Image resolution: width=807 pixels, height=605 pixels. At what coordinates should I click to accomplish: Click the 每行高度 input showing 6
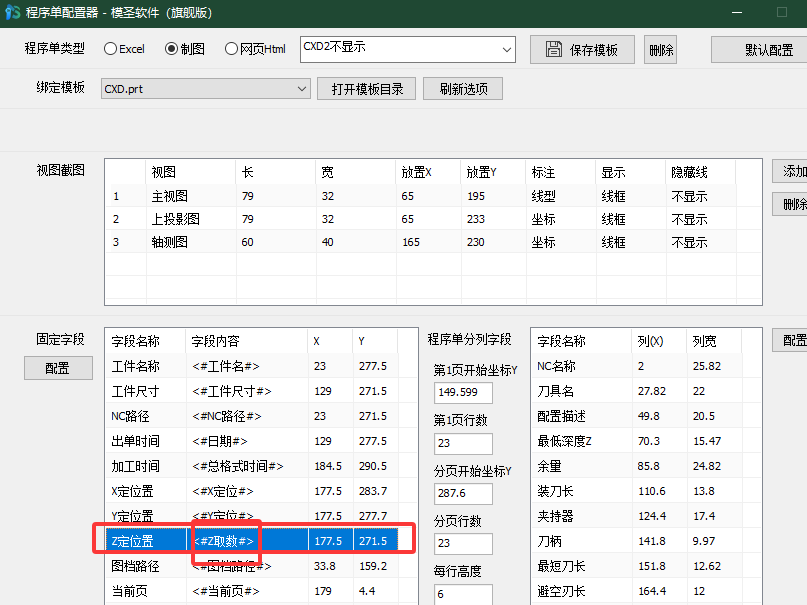pos(463,594)
